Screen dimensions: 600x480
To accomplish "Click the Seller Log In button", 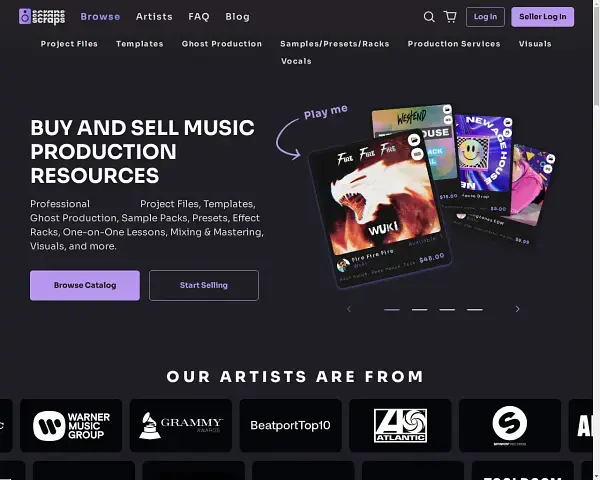I will pyautogui.click(x=543, y=17).
